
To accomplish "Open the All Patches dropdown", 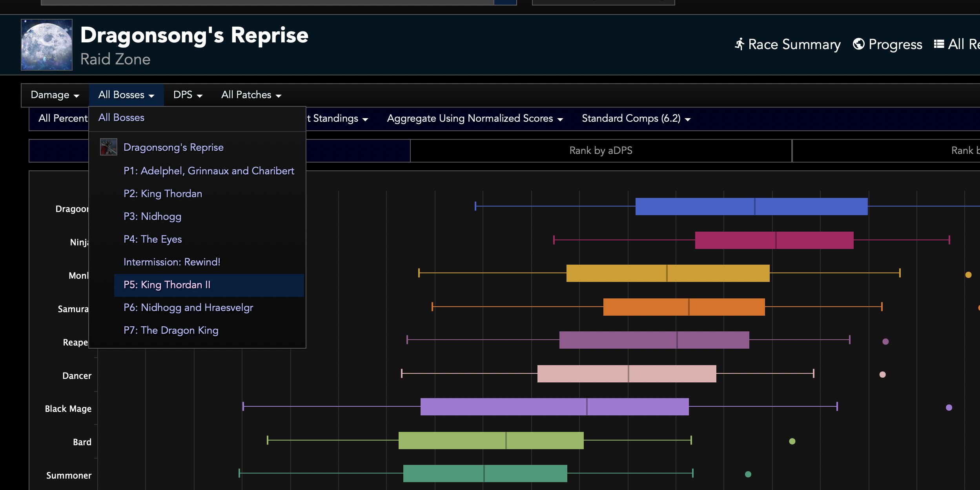I will [x=251, y=95].
